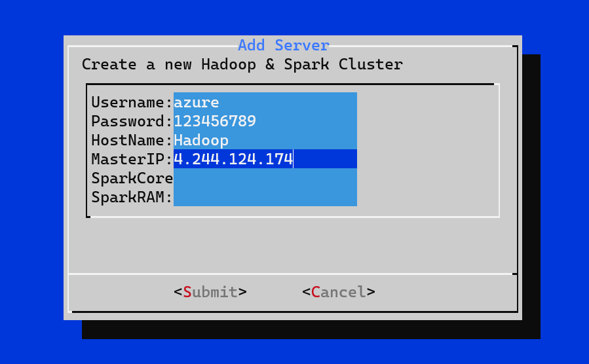
Task: Click 'Create a new Hadoop & Spark Cluster' text
Action: point(242,64)
